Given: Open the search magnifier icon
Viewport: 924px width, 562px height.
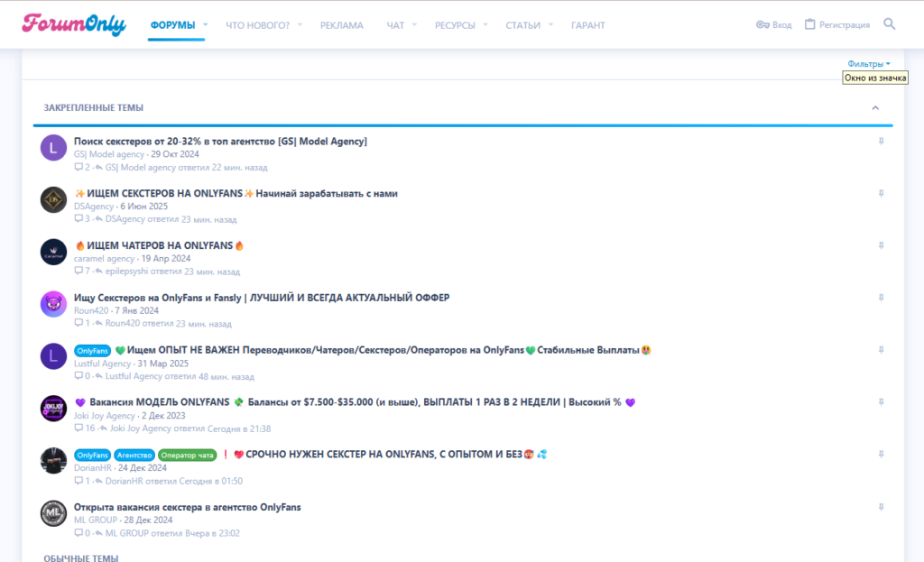Looking at the screenshot, I should (889, 24).
